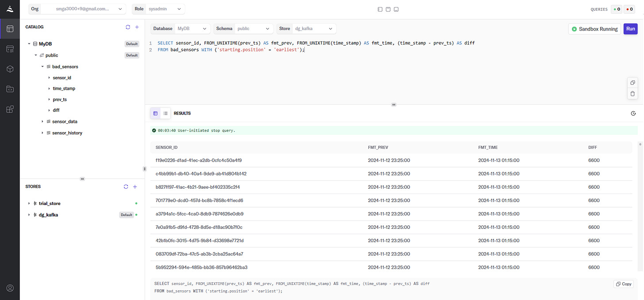This screenshot has height=300, width=644.
Task: Select the prev_ts column in catalog
Action: (x=60, y=99)
